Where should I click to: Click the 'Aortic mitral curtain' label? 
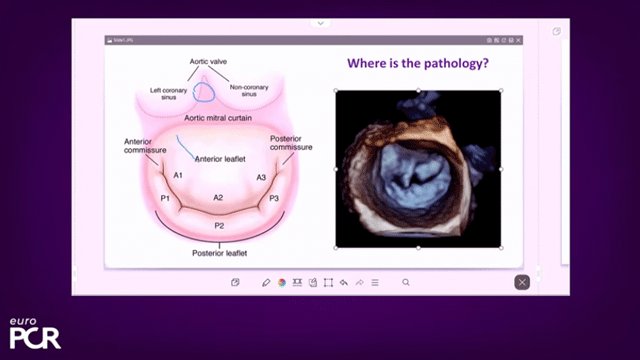(218, 118)
